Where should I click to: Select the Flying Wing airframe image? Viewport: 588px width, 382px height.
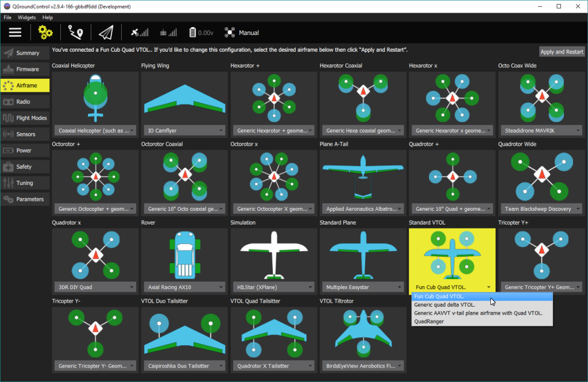(x=184, y=98)
